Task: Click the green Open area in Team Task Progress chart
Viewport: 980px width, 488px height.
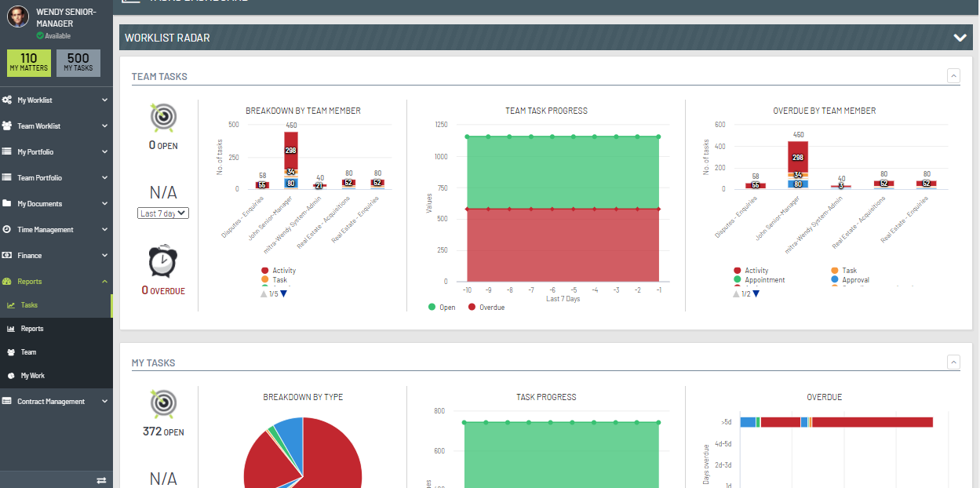Action: pyautogui.click(x=563, y=173)
